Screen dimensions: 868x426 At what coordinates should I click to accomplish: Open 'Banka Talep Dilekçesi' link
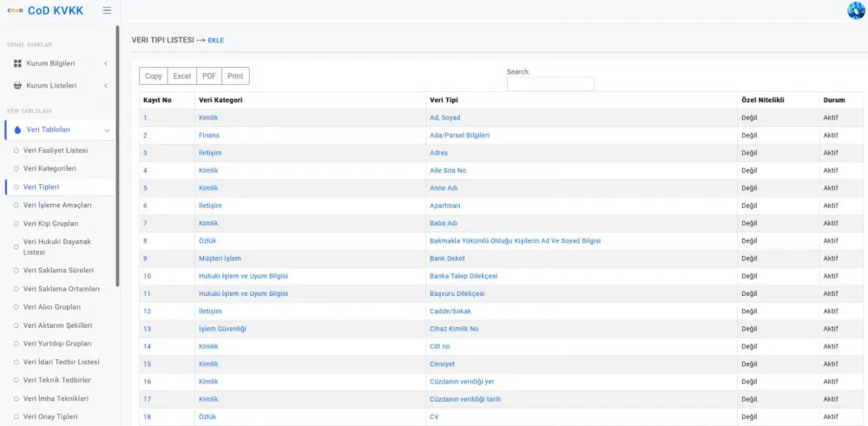point(464,276)
